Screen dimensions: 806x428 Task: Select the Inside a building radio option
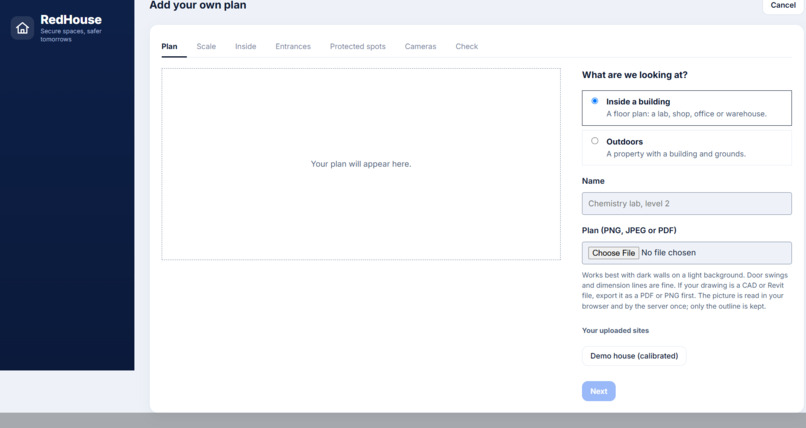[595, 101]
